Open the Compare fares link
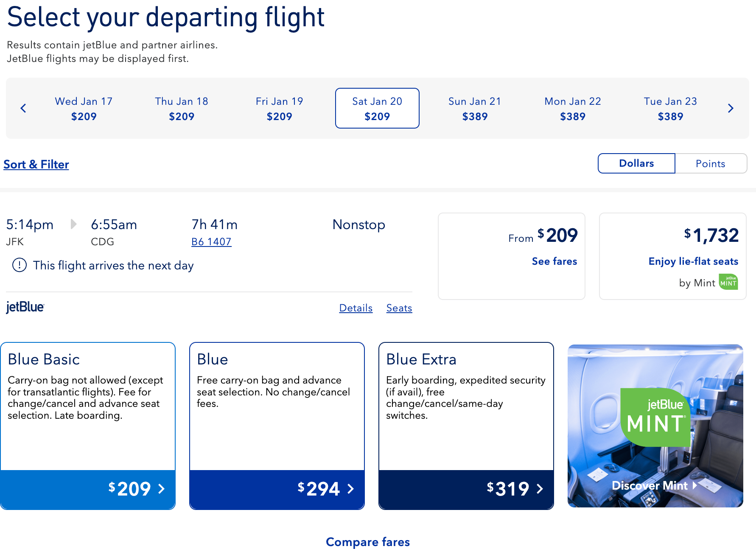756x549 pixels. click(367, 542)
